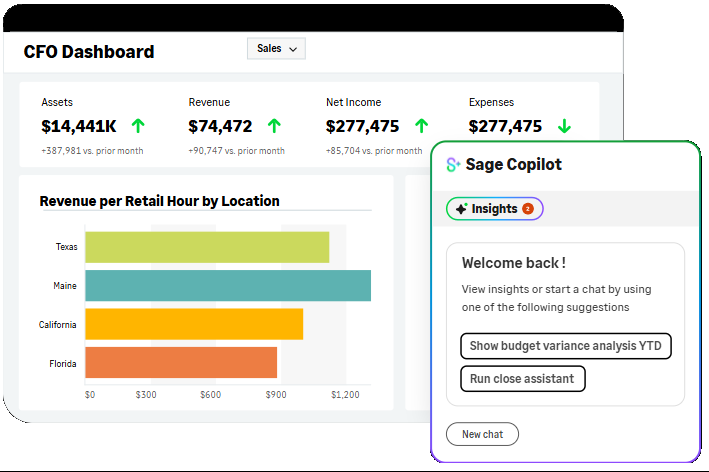
Task: Click the Insights sparkle icon
Action: click(461, 209)
